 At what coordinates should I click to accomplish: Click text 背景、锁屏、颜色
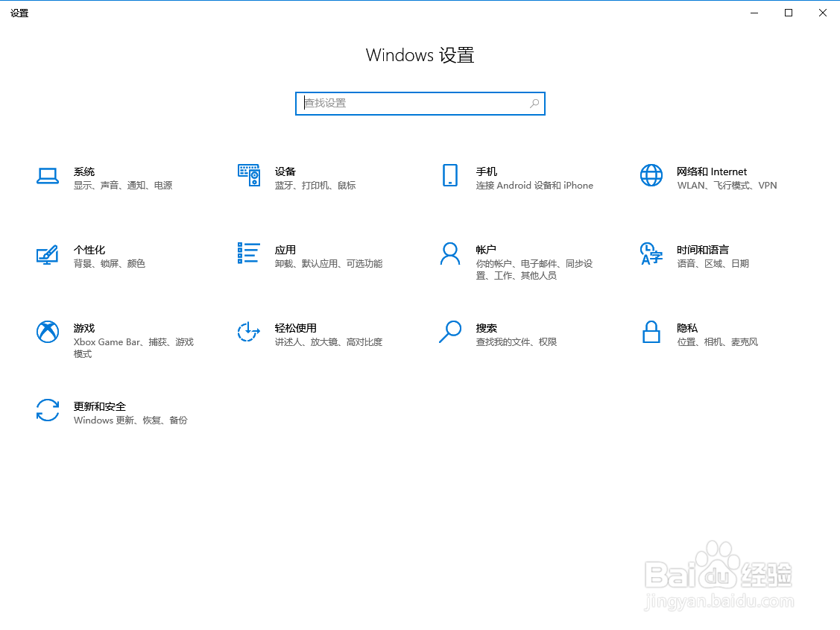(x=110, y=264)
